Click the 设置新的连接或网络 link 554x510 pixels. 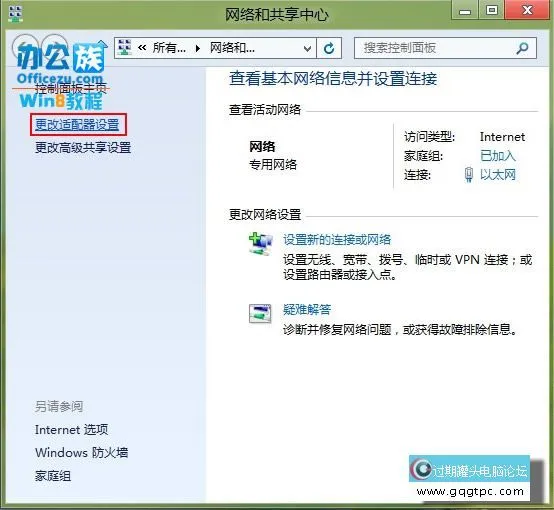click(337, 240)
